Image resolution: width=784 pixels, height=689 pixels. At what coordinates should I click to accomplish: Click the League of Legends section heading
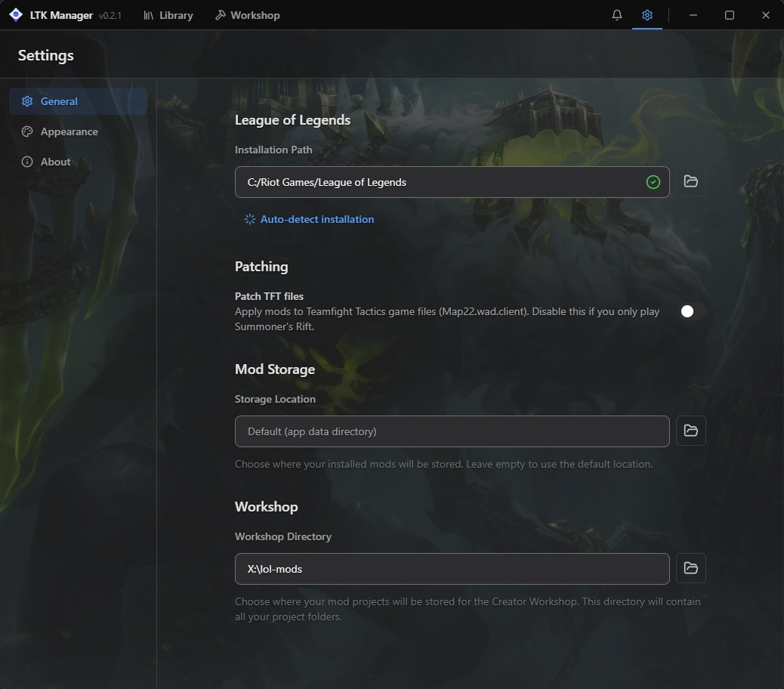click(292, 120)
